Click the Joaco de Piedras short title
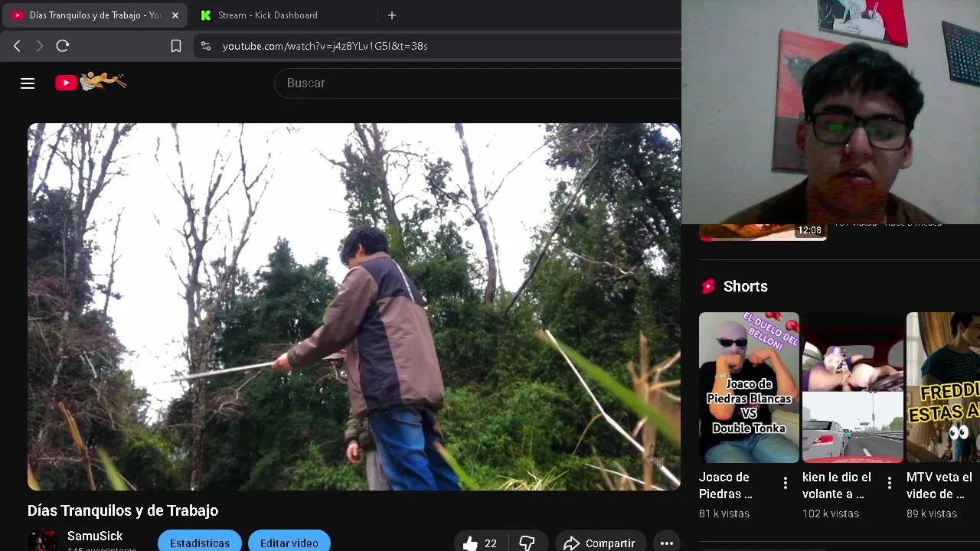 pyautogui.click(x=726, y=485)
